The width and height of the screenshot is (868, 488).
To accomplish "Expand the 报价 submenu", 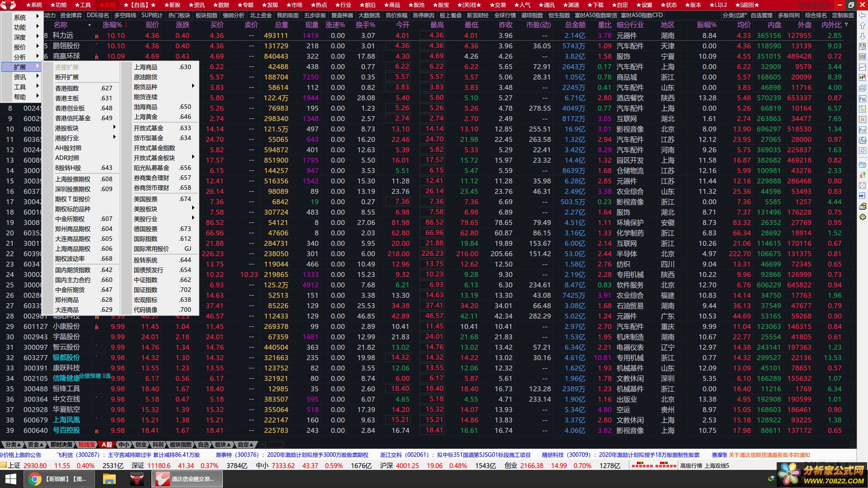I will point(21,47).
